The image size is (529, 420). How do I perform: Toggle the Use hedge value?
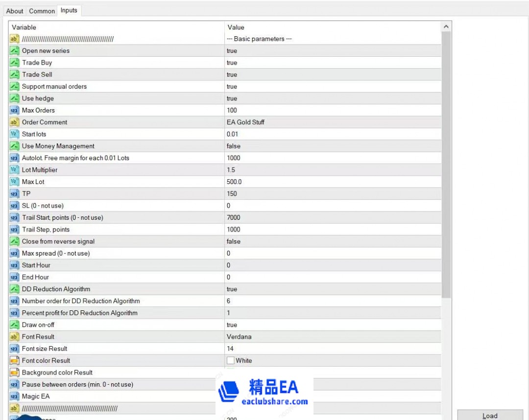(232, 98)
